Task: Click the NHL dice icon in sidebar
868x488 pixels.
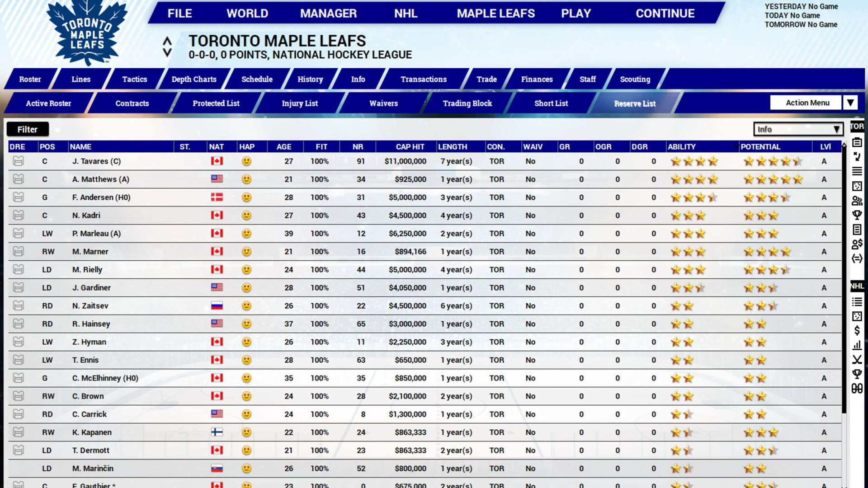Action: 857,316
